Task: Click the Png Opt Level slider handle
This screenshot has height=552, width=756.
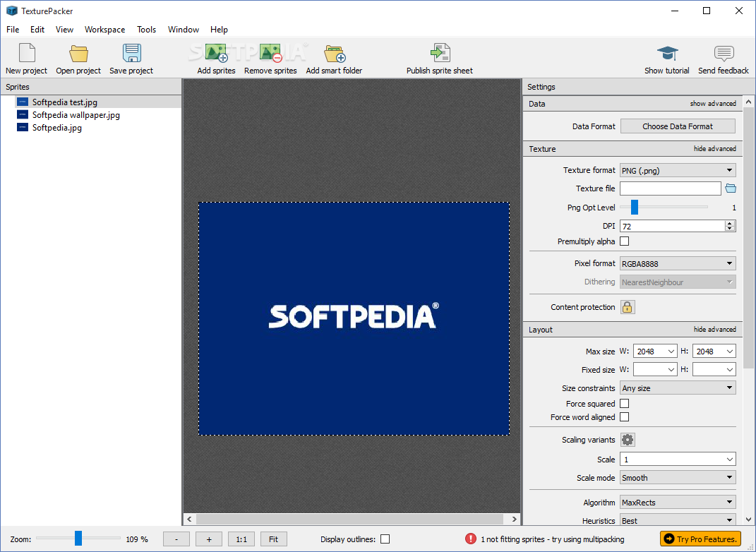Action: click(635, 208)
